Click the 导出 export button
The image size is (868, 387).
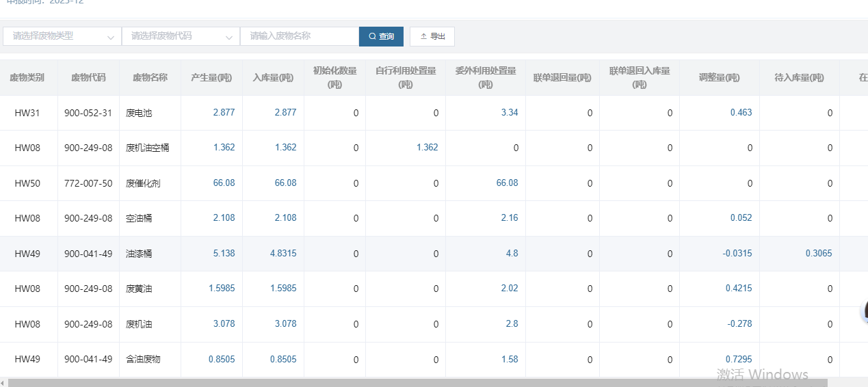432,36
